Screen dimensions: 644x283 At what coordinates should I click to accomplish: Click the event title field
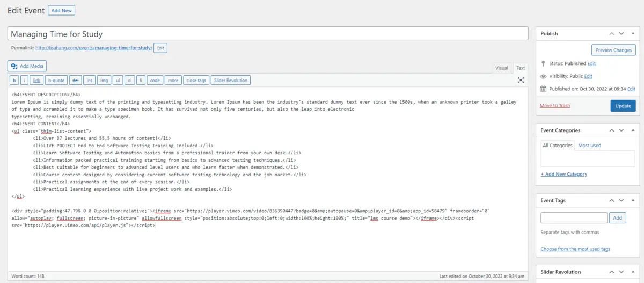coord(268,33)
